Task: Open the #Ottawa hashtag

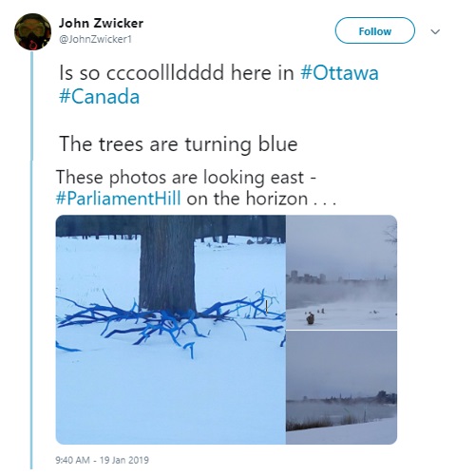Action: click(339, 73)
